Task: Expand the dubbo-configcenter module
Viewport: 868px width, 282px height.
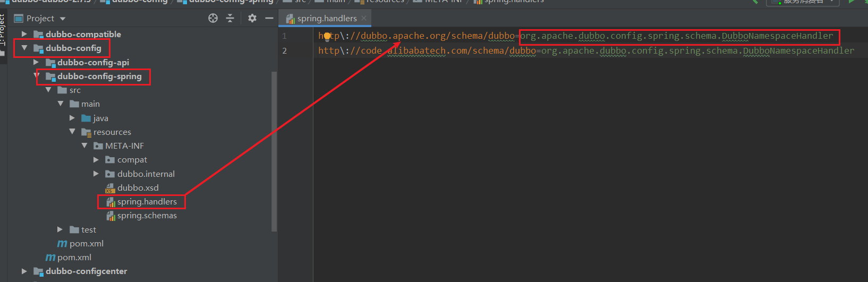Action: tap(24, 271)
